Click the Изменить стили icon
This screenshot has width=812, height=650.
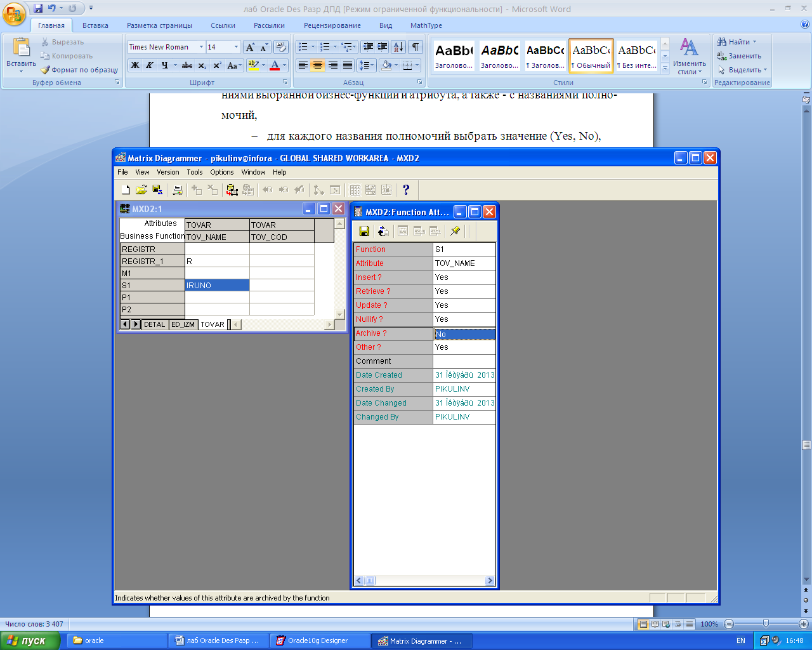click(689, 46)
